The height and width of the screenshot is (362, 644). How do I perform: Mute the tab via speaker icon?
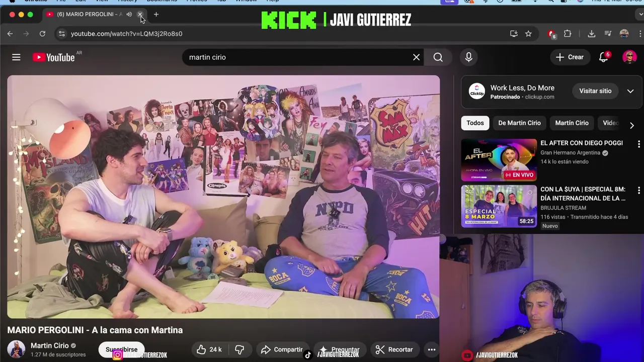pyautogui.click(x=129, y=14)
